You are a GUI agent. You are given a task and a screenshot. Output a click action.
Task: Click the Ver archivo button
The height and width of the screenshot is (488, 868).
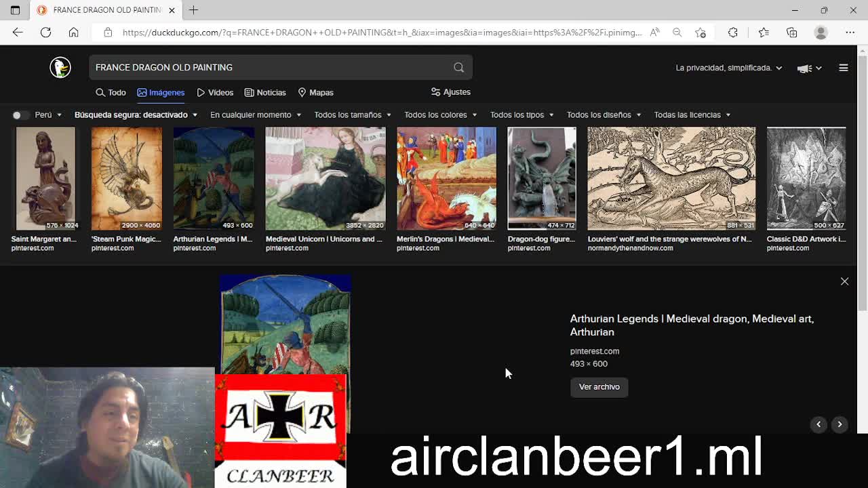tap(599, 387)
